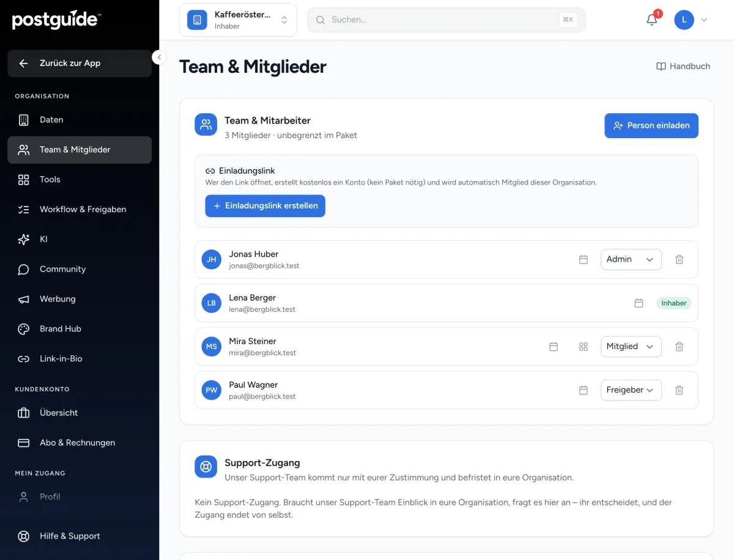The width and height of the screenshot is (734, 560).
Task: Open Daten in the sidebar
Action: [x=80, y=120]
